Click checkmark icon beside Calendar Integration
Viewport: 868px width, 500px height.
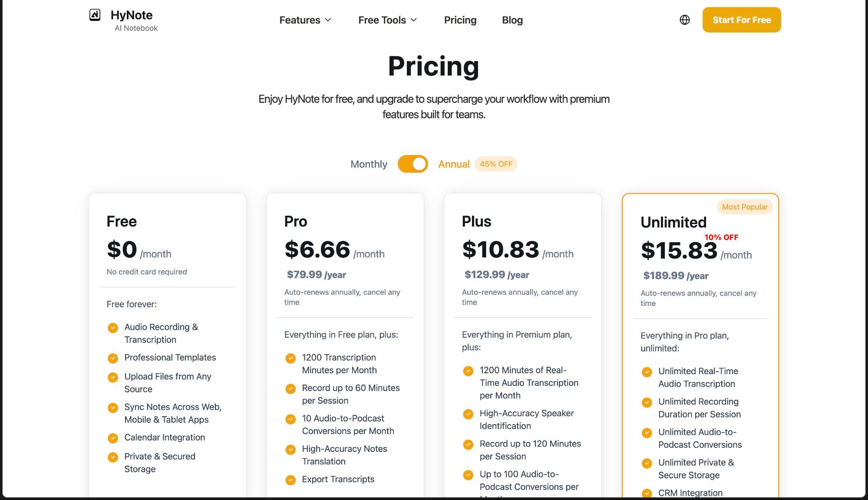point(113,438)
